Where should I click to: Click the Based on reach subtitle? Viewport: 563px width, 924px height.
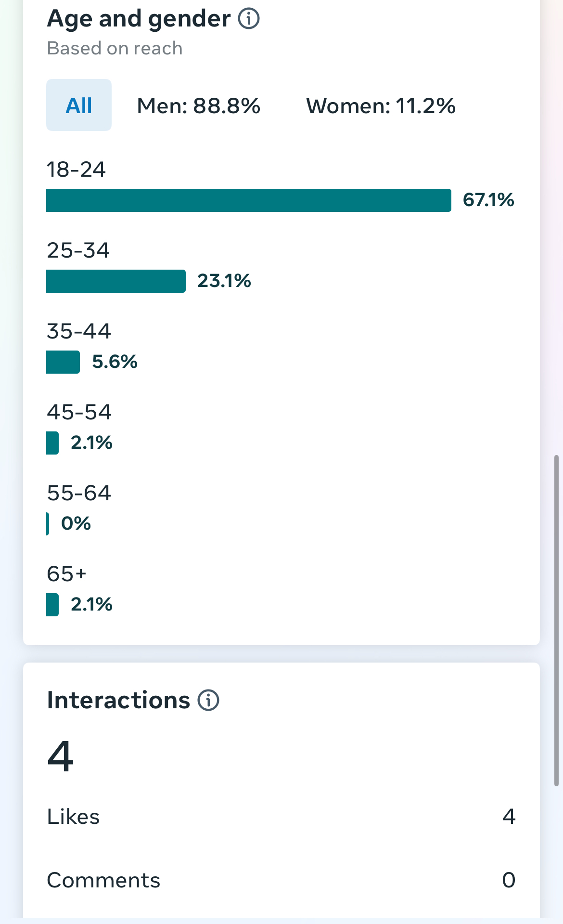[x=115, y=48]
